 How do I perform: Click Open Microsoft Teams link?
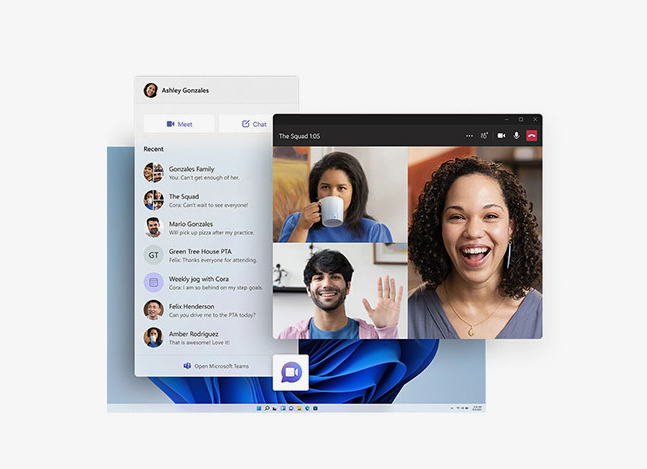pyautogui.click(x=216, y=366)
